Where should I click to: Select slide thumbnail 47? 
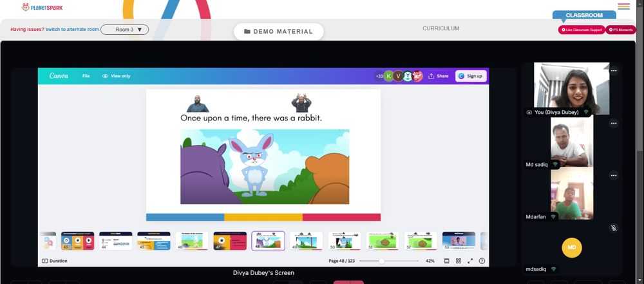pyautogui.click(x=230, y=241)
